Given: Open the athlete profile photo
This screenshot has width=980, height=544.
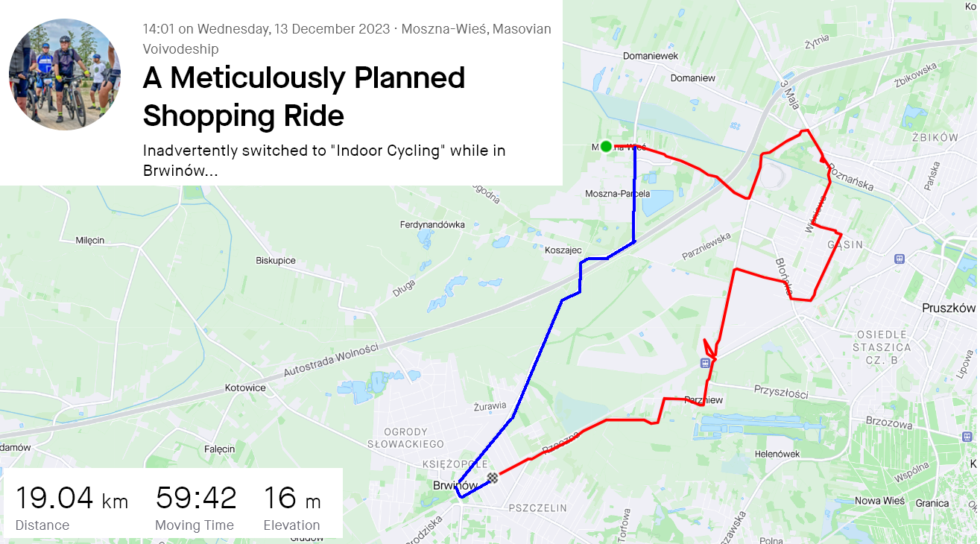Looking at the screenshot, I should tap(65, 75).
